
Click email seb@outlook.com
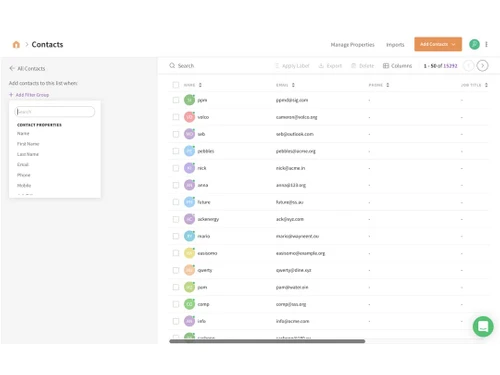[295, 134]
